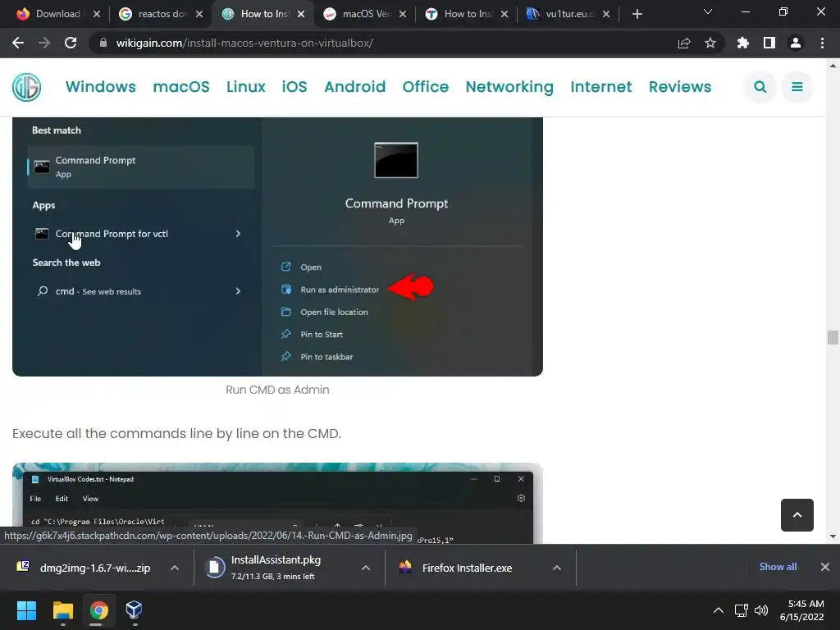Open new tab with plus button
840x630 pixels.
pyautogui.click(x=637, y=14)
